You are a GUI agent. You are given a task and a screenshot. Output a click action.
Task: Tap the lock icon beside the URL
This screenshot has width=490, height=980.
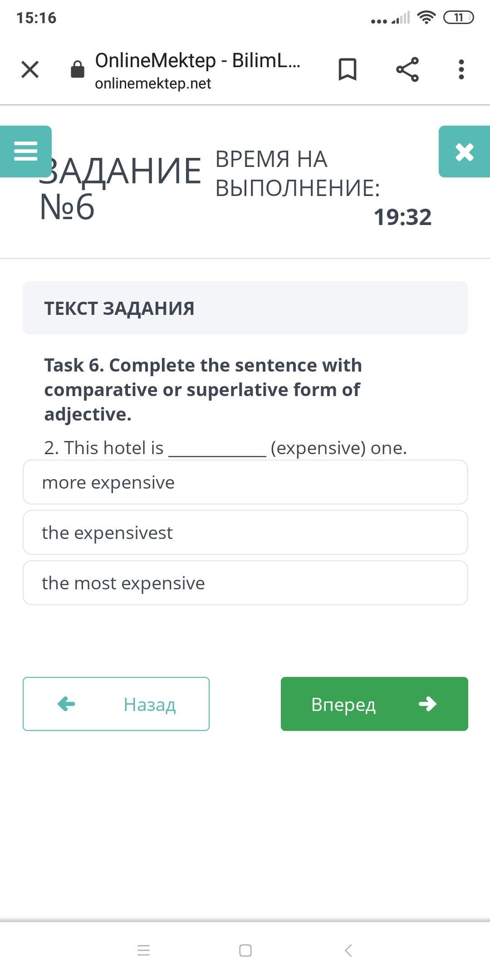(x=78, y=69)
